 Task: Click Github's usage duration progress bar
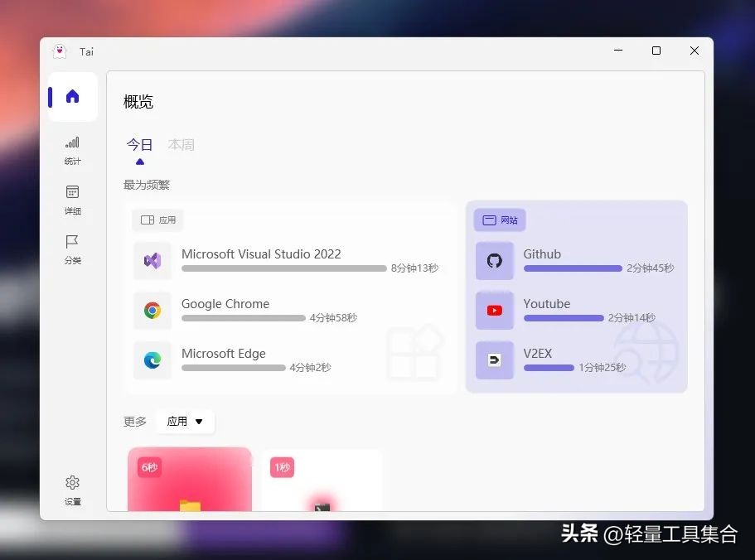click(573, 268)
